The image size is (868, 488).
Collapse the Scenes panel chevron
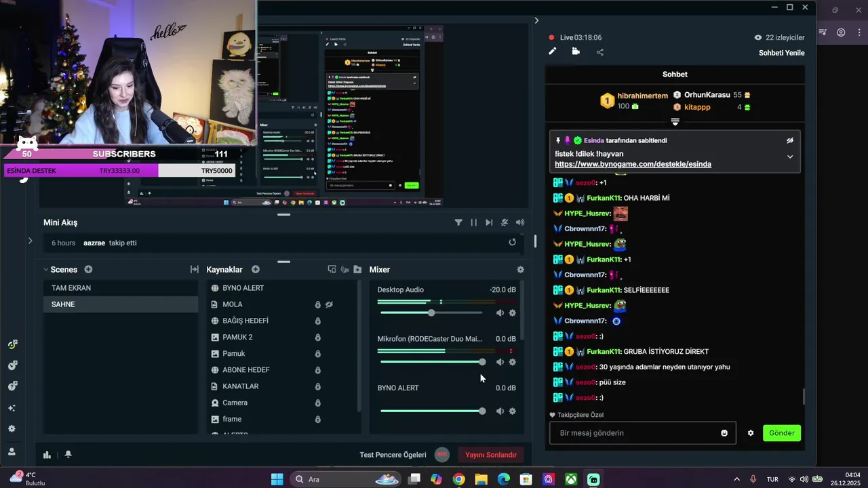46,269
